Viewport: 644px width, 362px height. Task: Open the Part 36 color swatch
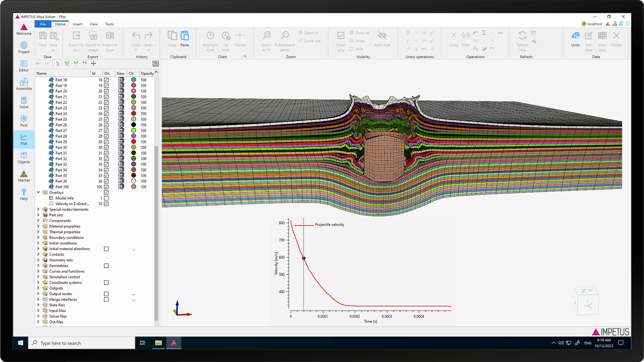click(134, 181)
